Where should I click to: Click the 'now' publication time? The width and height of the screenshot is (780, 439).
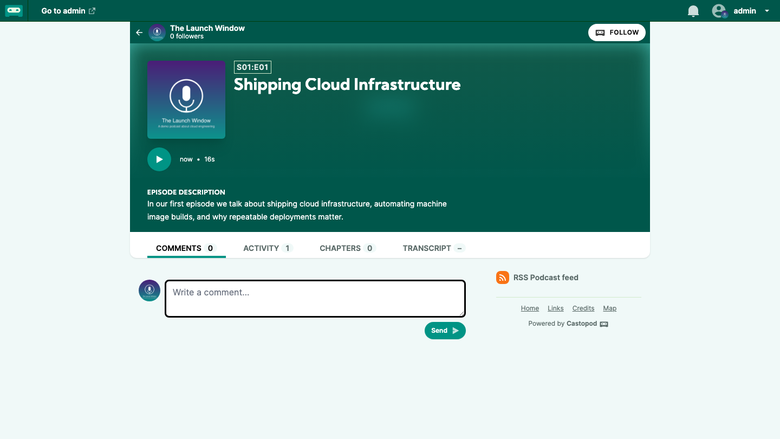click(186, 160)
